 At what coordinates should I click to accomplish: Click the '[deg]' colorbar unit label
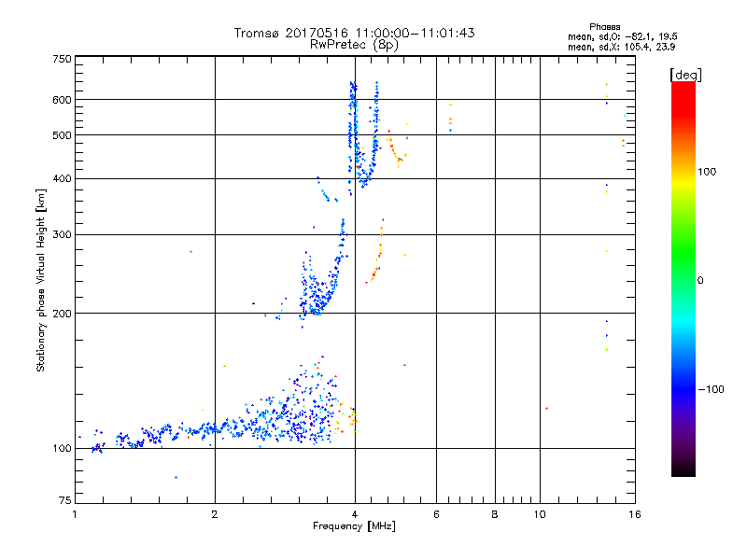685,75
